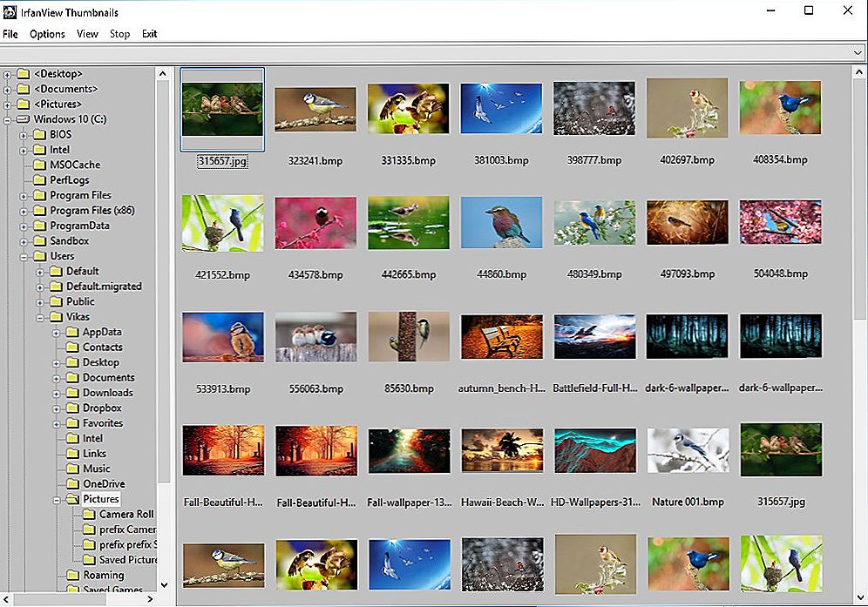The height and width of the screenshot is (607, 868).
Task: Open the folder path dropdown arrow
Action: click(858, 53)
